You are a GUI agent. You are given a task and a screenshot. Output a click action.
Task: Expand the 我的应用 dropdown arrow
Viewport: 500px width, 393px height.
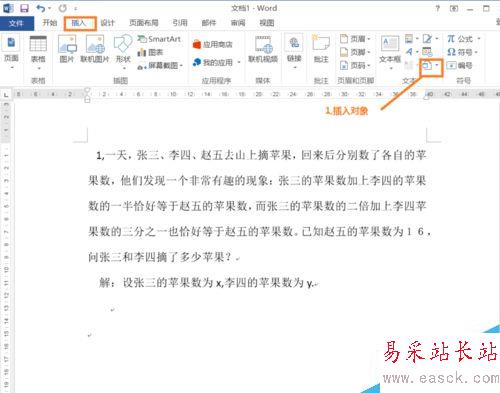[x=239, y=62]
